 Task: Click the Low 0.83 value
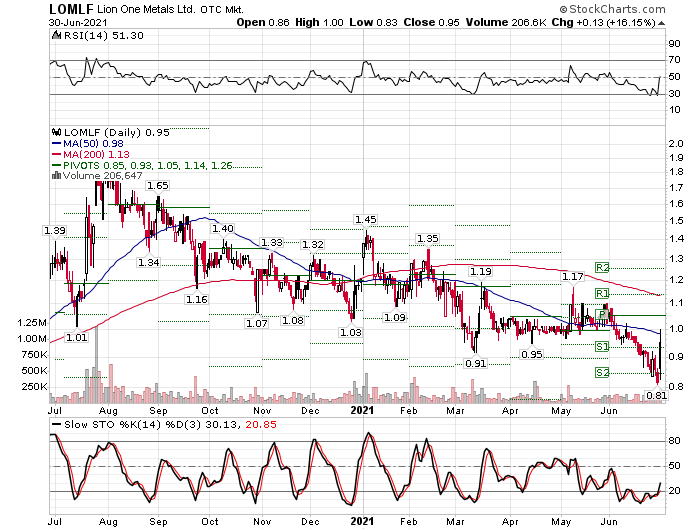point(373,22)
